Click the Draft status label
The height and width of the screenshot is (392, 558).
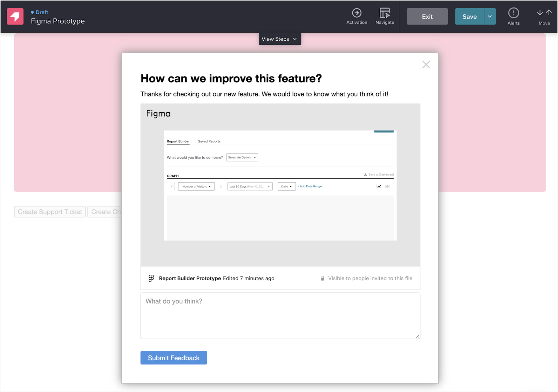point(40,12)
